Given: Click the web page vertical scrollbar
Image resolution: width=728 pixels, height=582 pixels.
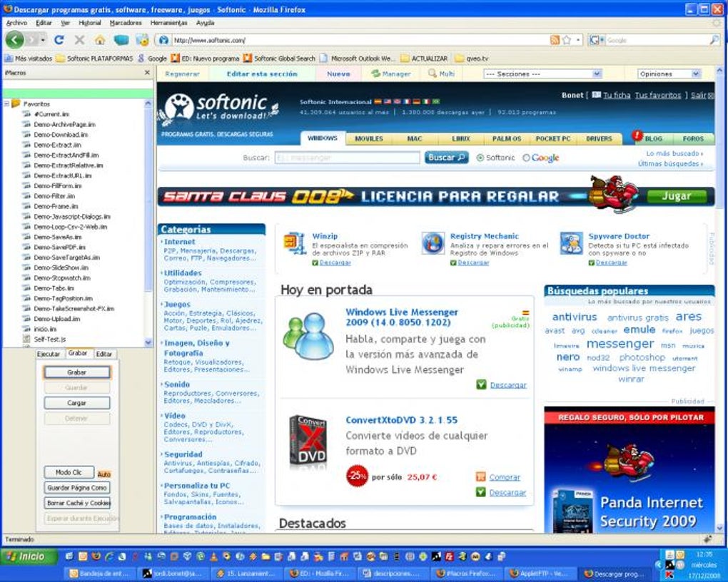Looking at the screenshot, I should pos(719,300).
